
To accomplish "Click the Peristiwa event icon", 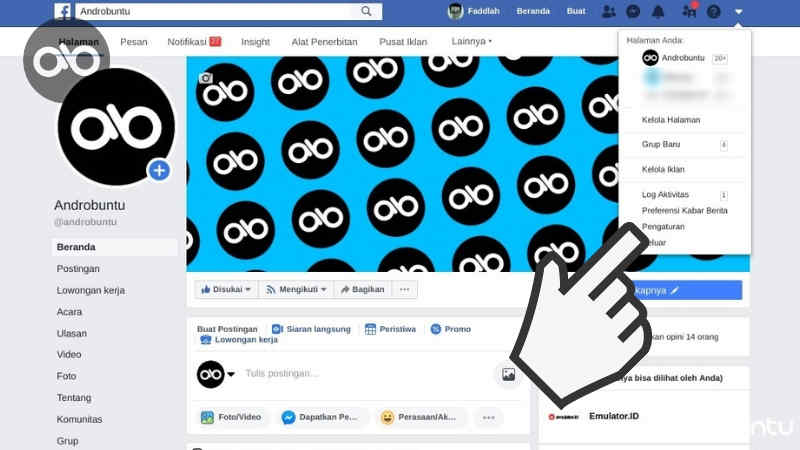I will [370, 329].
